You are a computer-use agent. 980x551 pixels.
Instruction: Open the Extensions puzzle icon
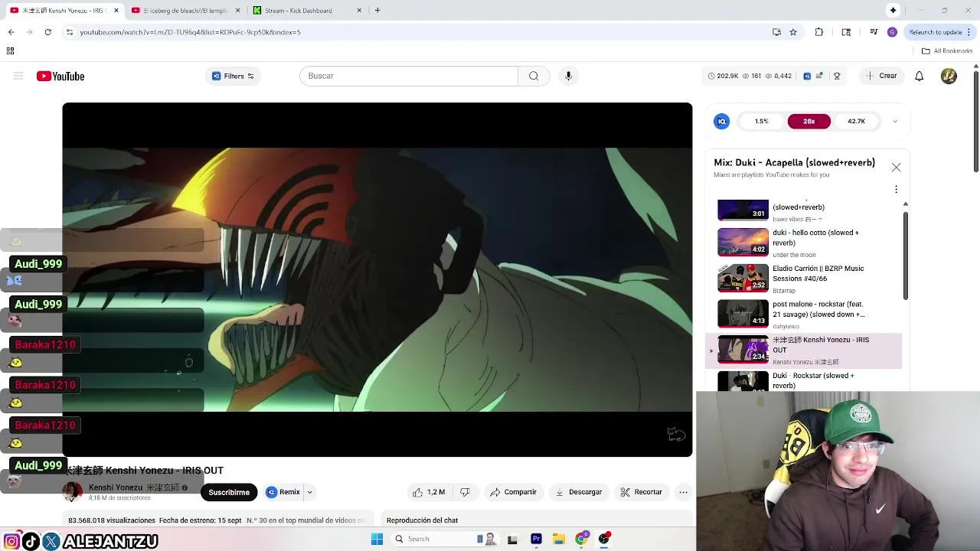819,32
